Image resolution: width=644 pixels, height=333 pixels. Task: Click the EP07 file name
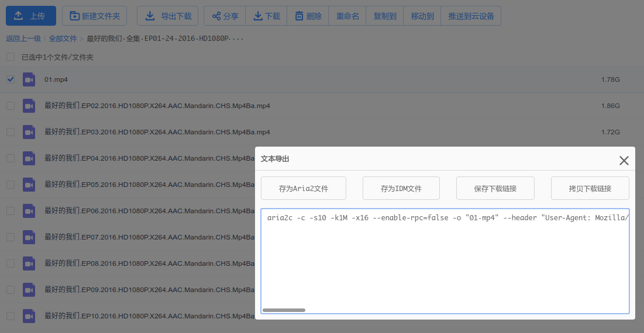point(150,237)
